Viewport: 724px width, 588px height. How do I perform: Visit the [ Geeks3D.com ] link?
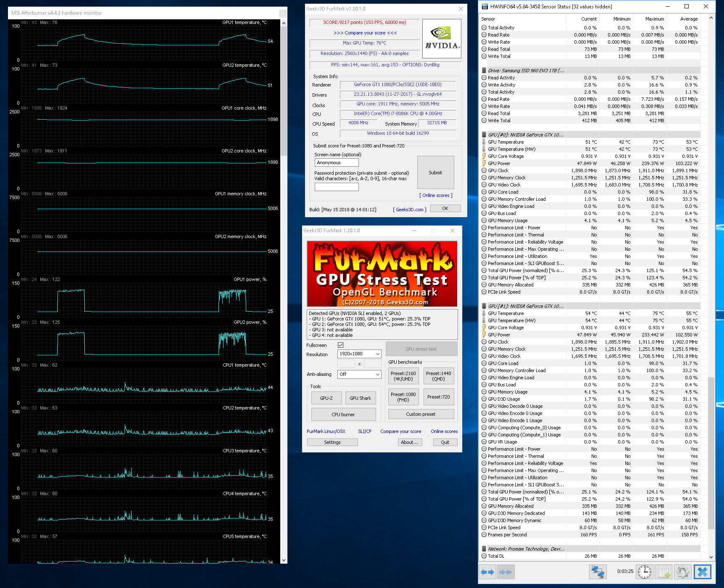[410, 210]
